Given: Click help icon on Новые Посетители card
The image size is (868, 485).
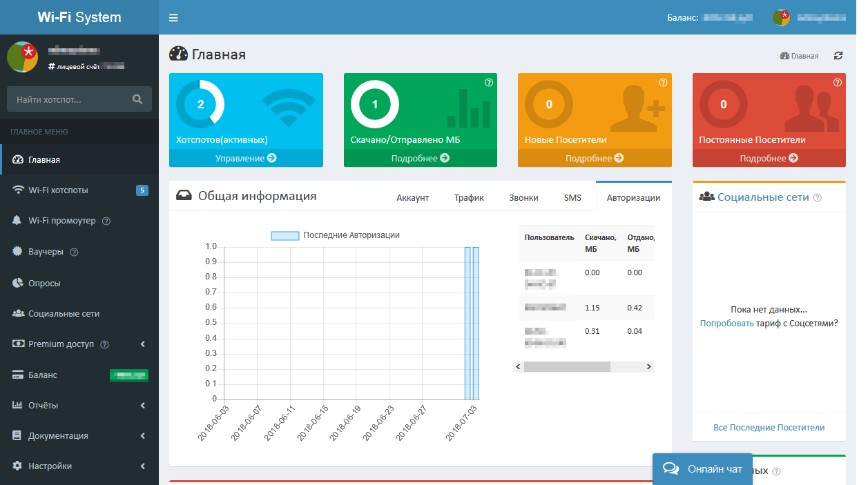Looking at the screenshot, I should (663, 83).
